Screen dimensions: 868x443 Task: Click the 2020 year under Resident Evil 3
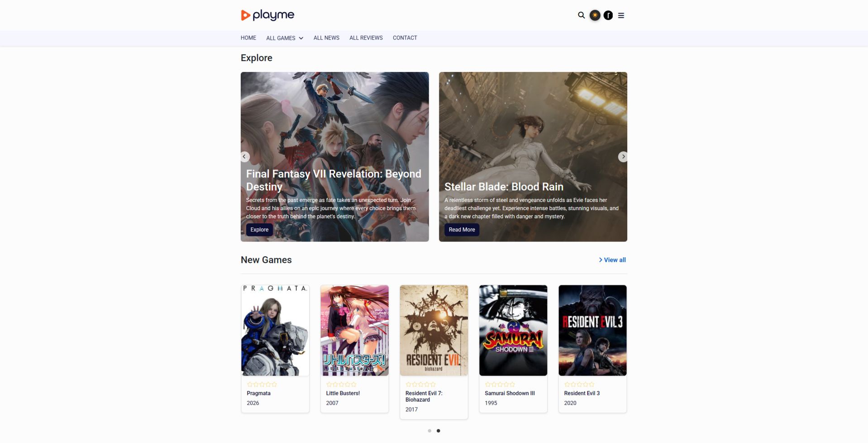click(570, 403)
